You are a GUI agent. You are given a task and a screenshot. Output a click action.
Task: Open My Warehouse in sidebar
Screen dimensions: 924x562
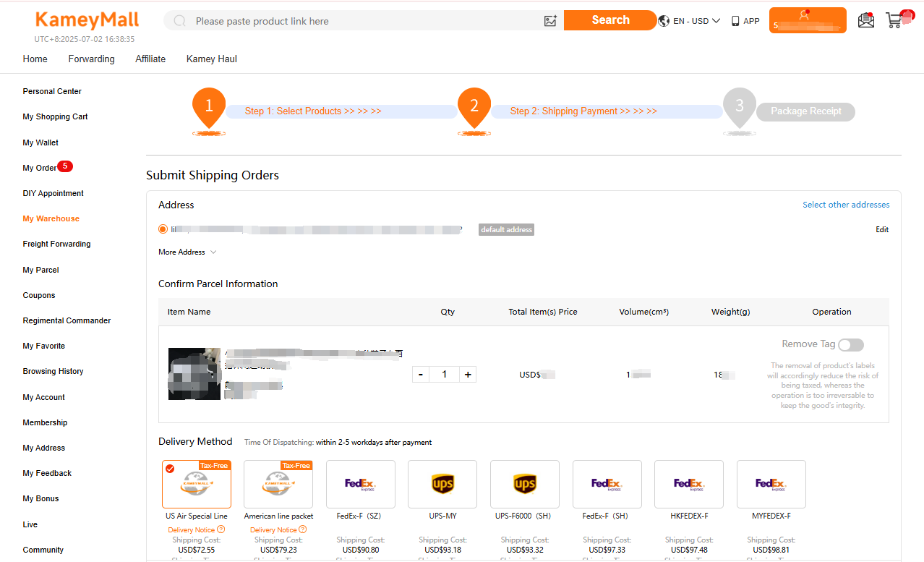click(51, 218)
